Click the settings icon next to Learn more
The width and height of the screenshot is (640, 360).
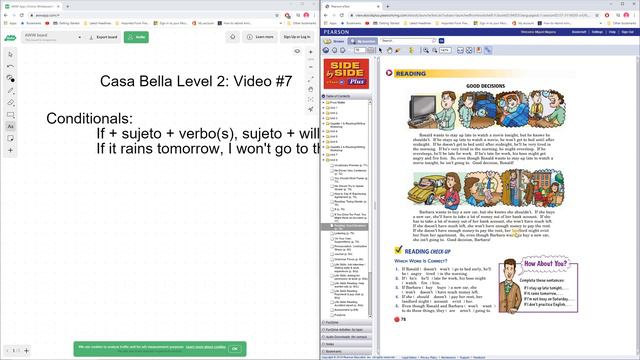pyautogui.click(x=233, y=37)
